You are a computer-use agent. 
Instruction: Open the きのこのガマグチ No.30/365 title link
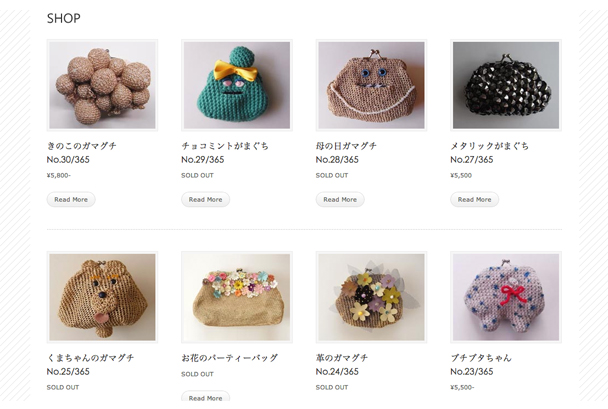(81, 152)
